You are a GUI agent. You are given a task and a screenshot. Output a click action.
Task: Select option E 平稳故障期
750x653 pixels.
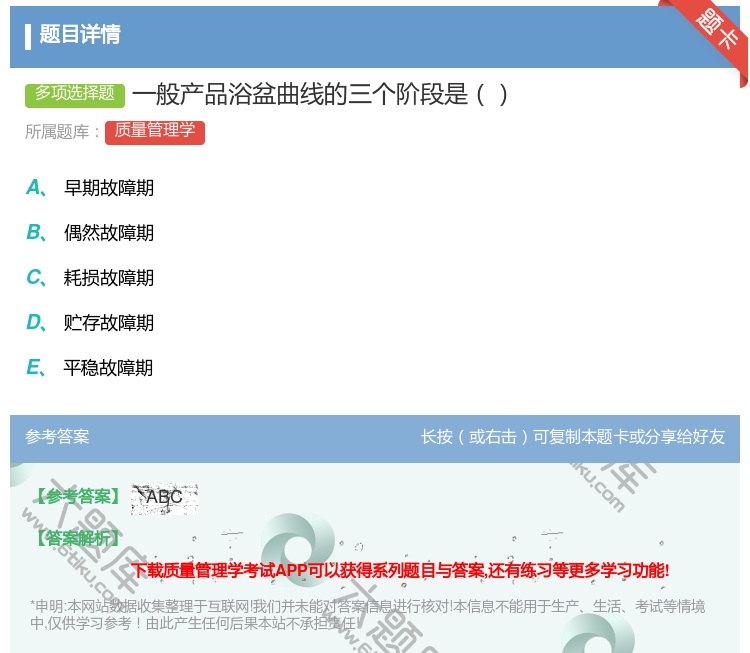point(90,367)
